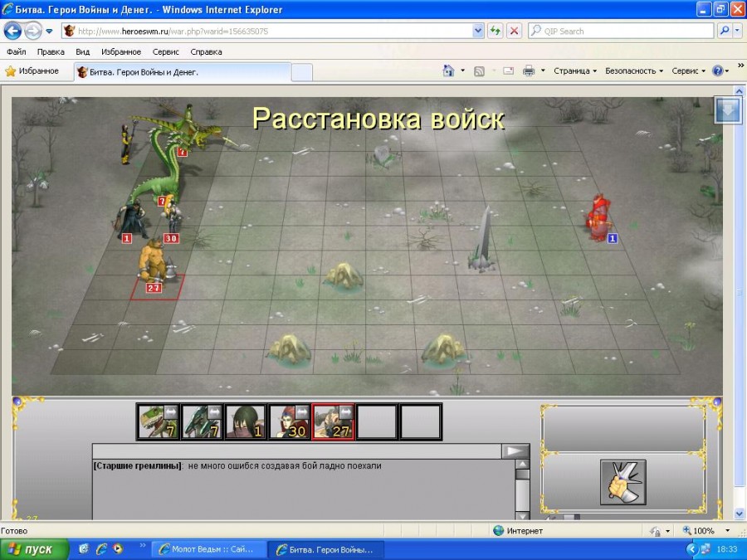The image size is (747, 560).
Task: Open the Безопасность toolbar dropdown
Action: pos(634,71)
